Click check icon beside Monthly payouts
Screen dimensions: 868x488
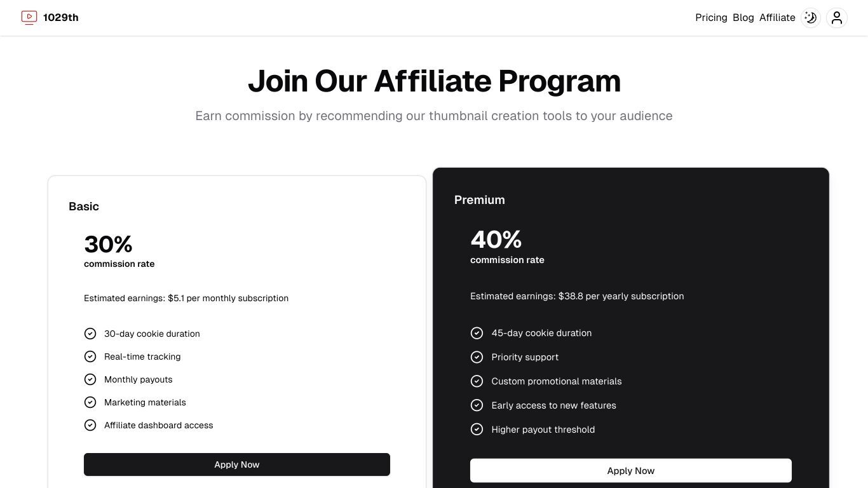click(90, 379)
